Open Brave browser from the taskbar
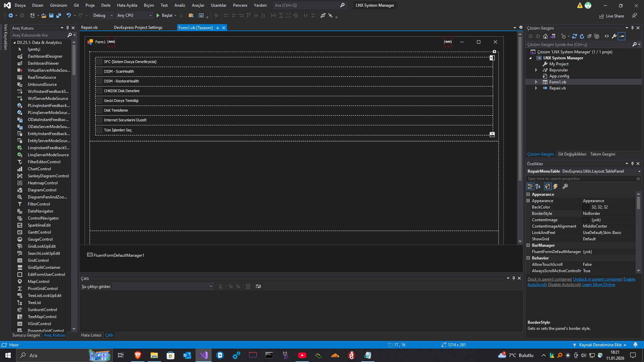 click(138, 355)
